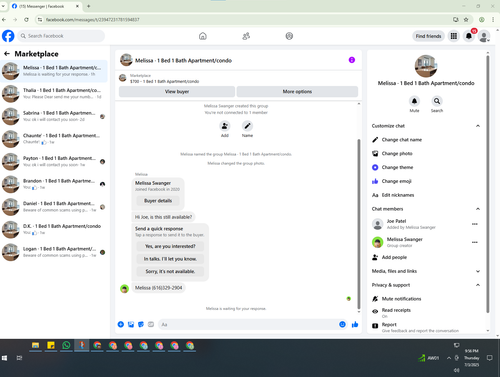This screenshot has height=377, width=500.
Task: Send quick response Sorry, it's not available.
Action: click(x=170, y=272)
